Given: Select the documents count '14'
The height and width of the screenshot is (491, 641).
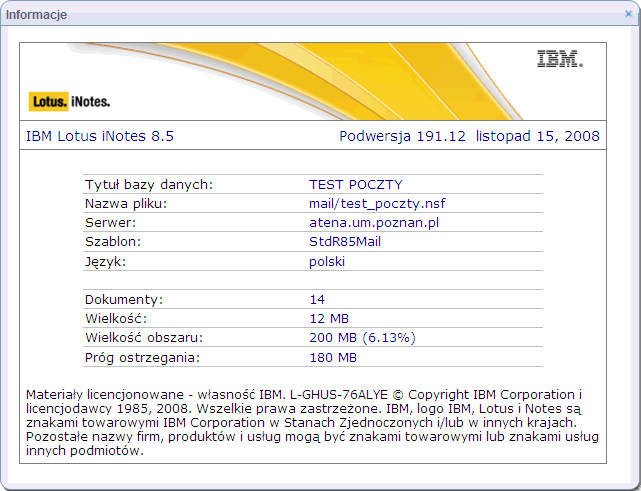Looking at the screenshot, I should pos(317,300).
